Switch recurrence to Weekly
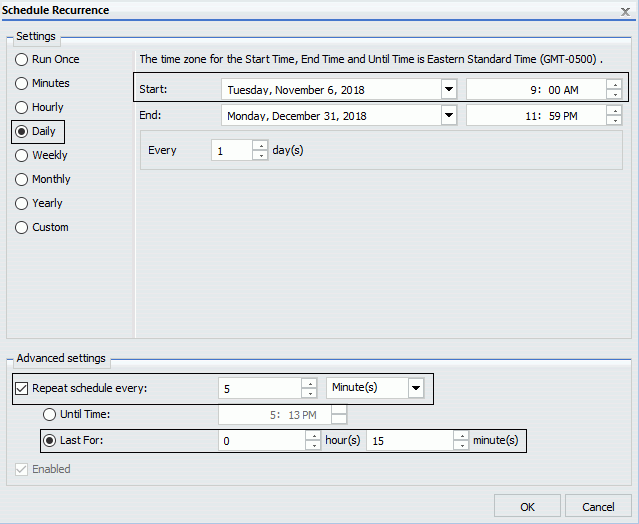 (x=41, y=155)
